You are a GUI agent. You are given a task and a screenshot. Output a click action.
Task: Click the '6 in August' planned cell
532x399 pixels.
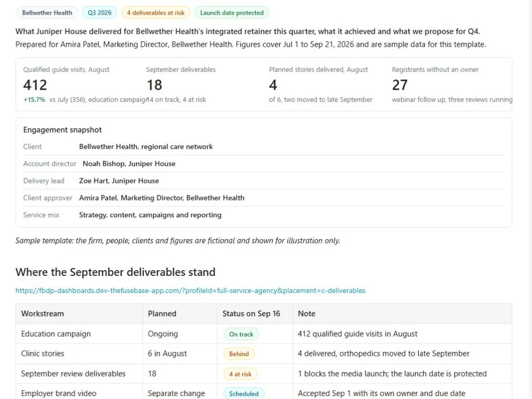pyautogui.click(x=167, y=353)
